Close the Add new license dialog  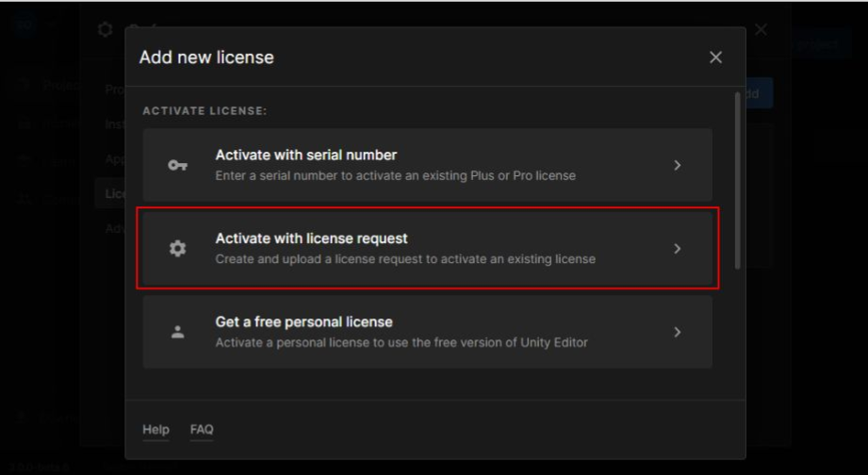[x=715, y=57]
